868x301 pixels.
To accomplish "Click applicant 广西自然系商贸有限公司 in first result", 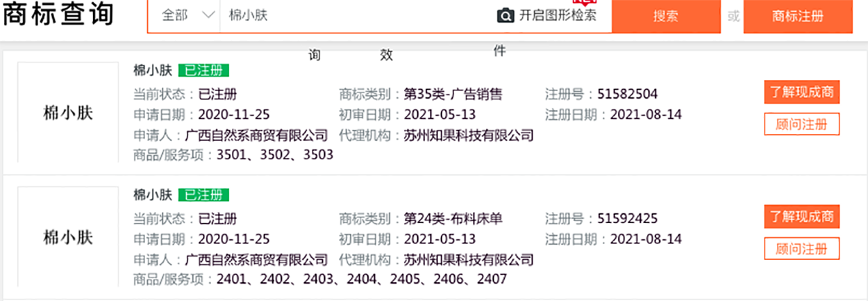I will (256, 135).
